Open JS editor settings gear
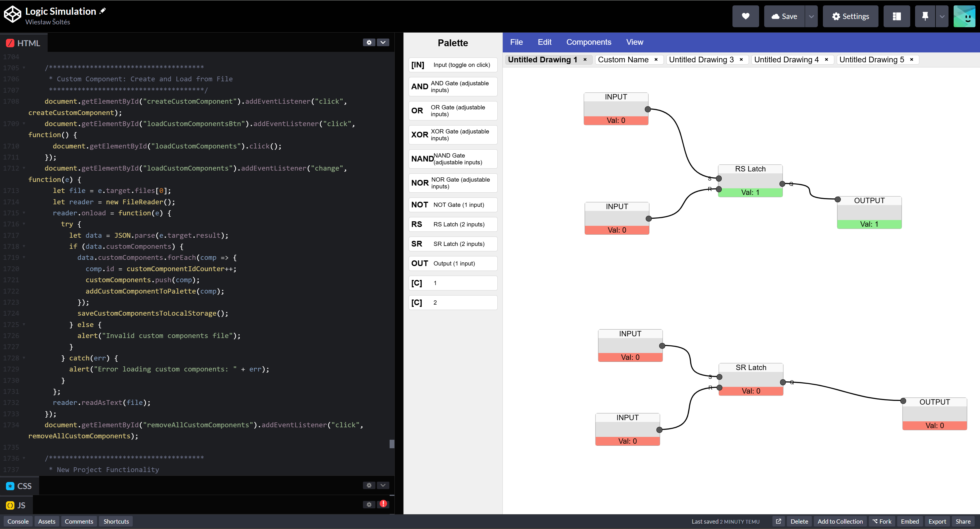This screenshot has height=529, width=980. pos(369,504)
